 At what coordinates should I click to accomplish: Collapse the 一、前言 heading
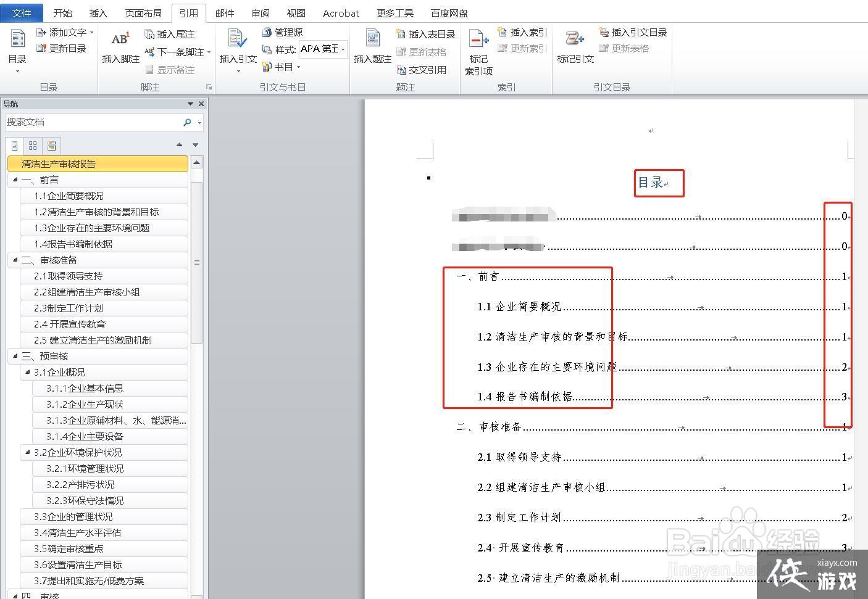[15, 180]
